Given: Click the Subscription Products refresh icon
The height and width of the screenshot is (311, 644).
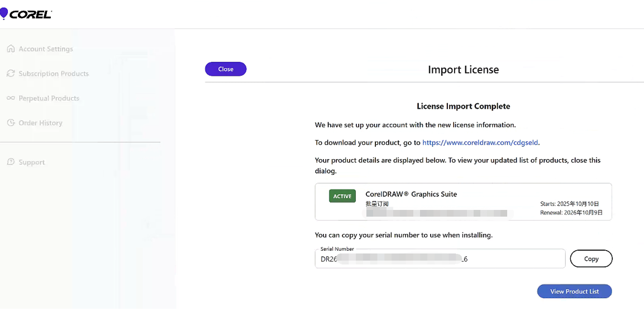Looking at the screenshot, I should tap(11, 74).
